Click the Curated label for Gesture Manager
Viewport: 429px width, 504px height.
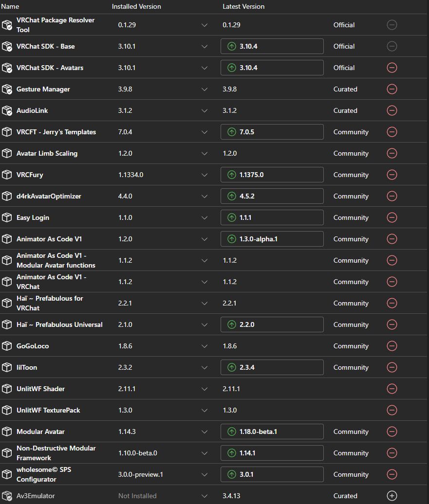[x=345, y=89]
